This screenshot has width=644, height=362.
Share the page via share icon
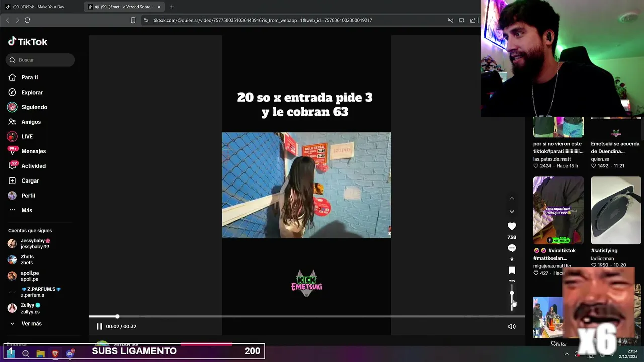pos(473,20)
